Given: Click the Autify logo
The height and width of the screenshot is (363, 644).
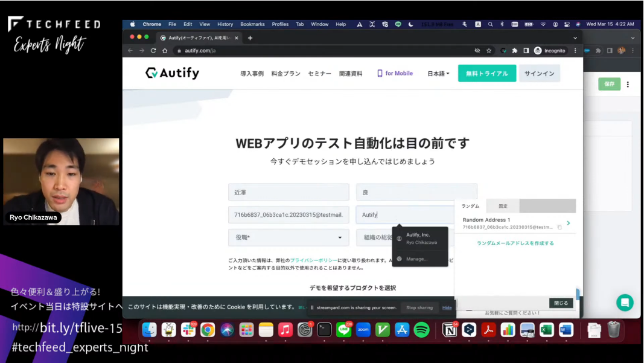Looking at the screenshot, I should 172,73.
